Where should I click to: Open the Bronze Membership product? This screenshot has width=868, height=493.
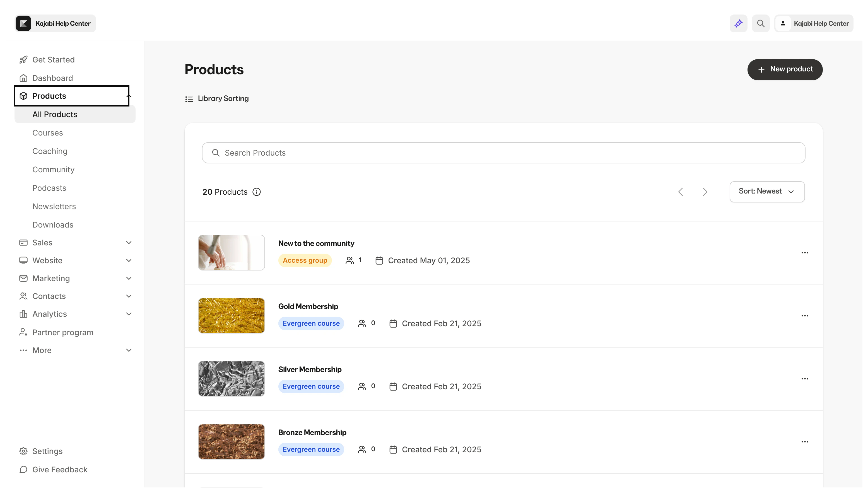312,432
